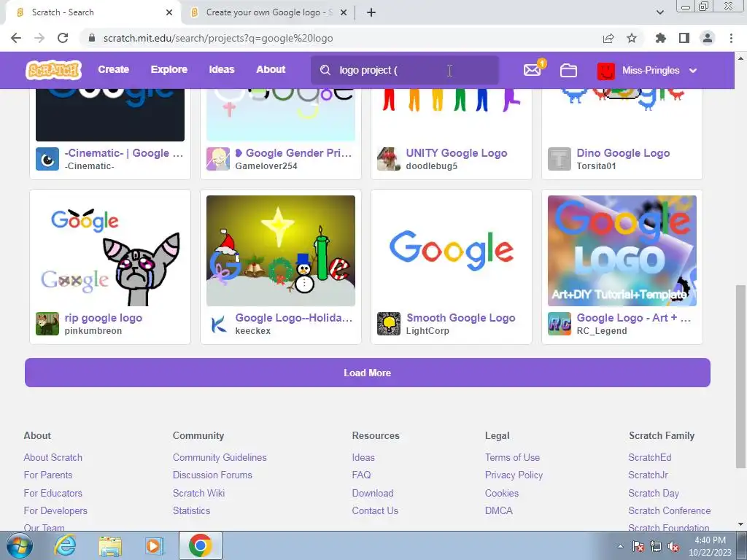The height and width of the screenshot is (560, 747).
Task: Click the keeckex author avatar
Action: pos(218,324)
